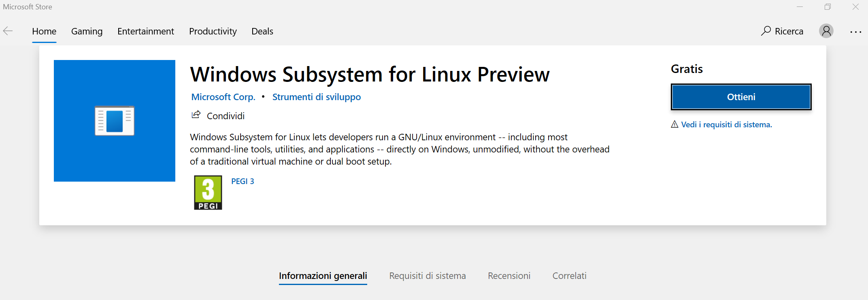Click the user profile icon
868x300 pixels.
click(x=826, y=31)
